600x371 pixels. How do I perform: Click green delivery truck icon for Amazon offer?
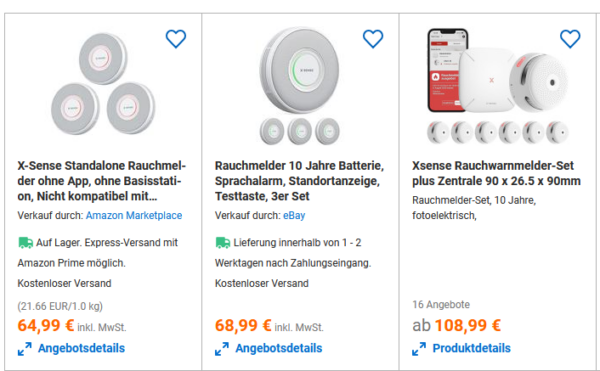[x=26, y=242]
